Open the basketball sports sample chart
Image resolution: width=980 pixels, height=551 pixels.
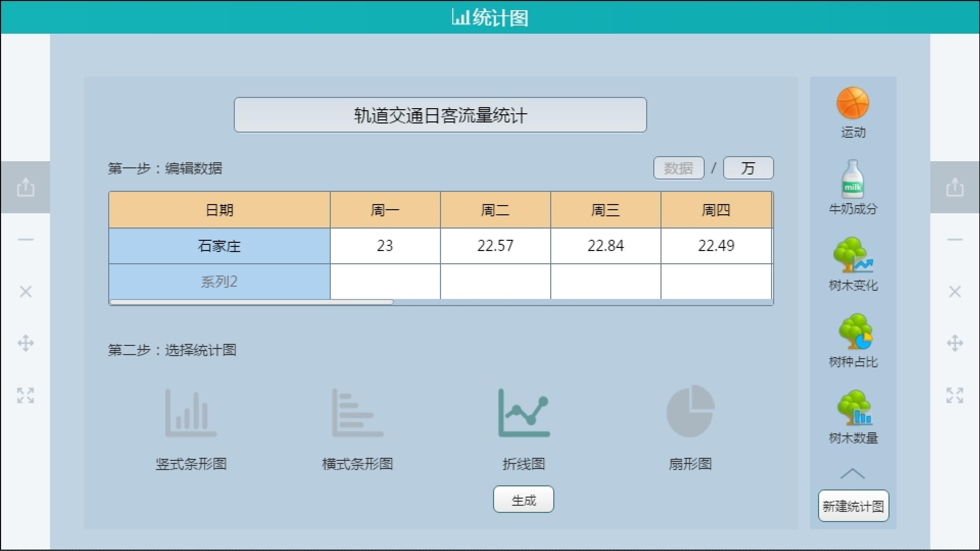click(852, 103)
